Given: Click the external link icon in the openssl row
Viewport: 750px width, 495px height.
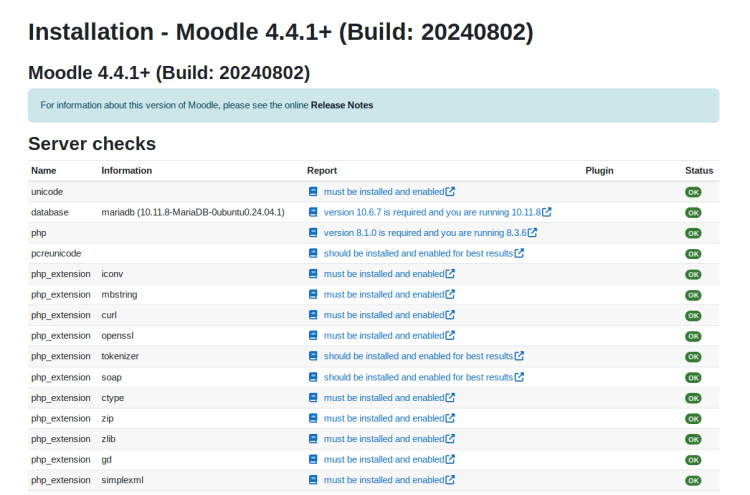Looking at the screenshot, I should pos(450,336).
